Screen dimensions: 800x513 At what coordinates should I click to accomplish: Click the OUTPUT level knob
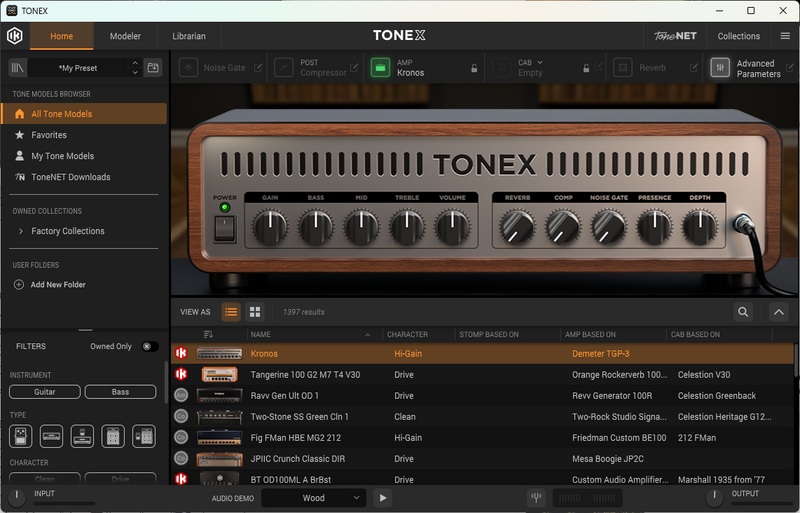[x=714, y=497]
